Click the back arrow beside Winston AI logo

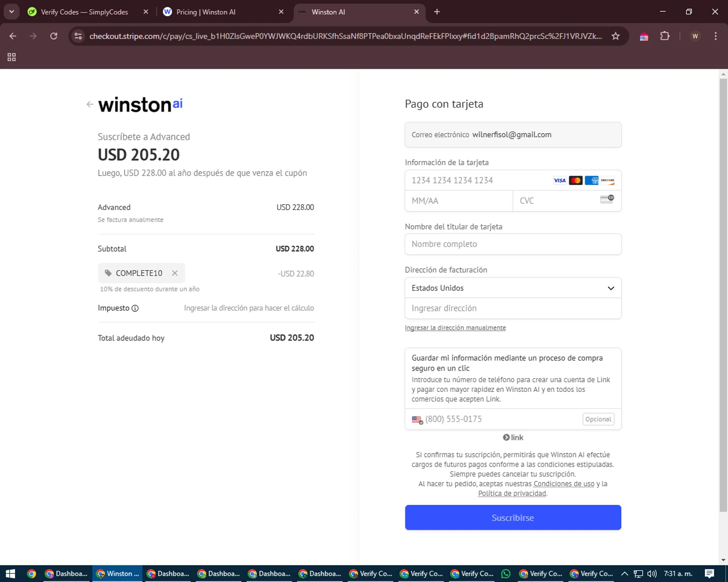[x=90, y=104]
